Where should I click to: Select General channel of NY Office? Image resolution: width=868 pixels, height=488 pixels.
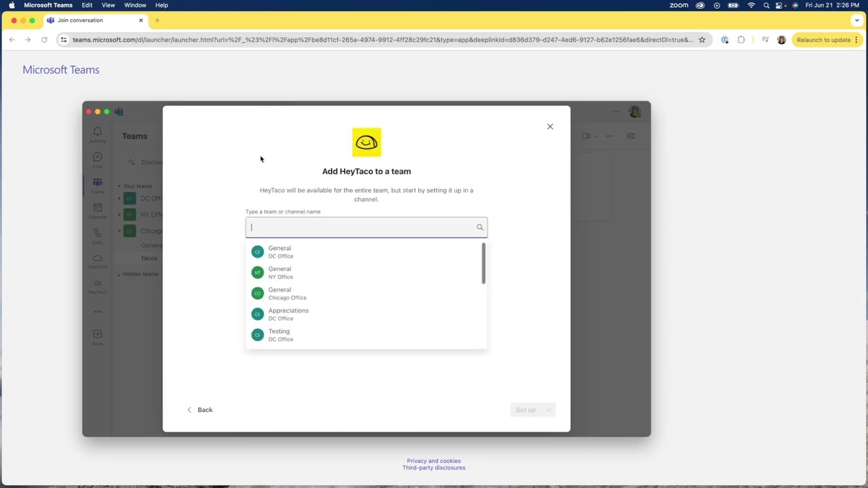[366, 272]
